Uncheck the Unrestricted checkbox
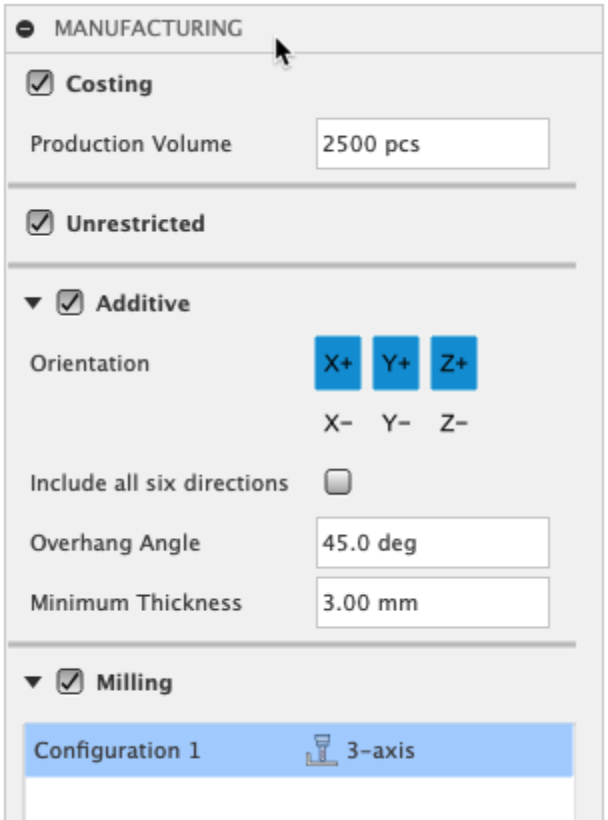The image size is (608, 820). pos(40,223)
